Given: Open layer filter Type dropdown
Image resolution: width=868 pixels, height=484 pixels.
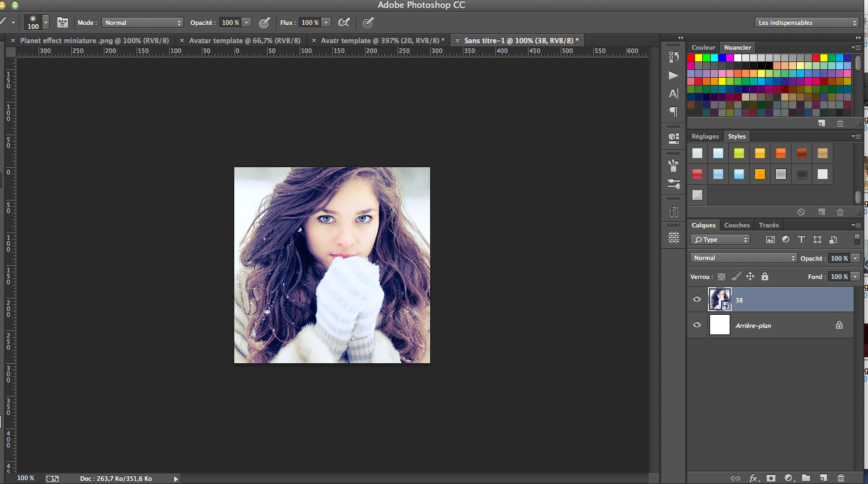Looking at the screenshot, I should [721, 240].
